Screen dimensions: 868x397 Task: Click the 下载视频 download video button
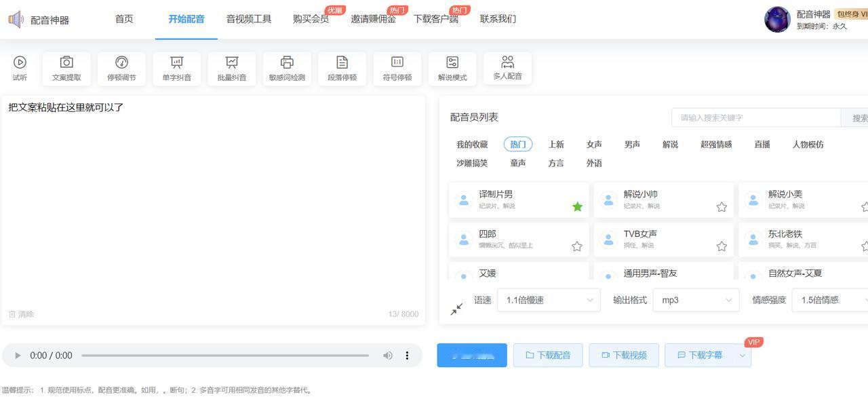click(624, 356)
